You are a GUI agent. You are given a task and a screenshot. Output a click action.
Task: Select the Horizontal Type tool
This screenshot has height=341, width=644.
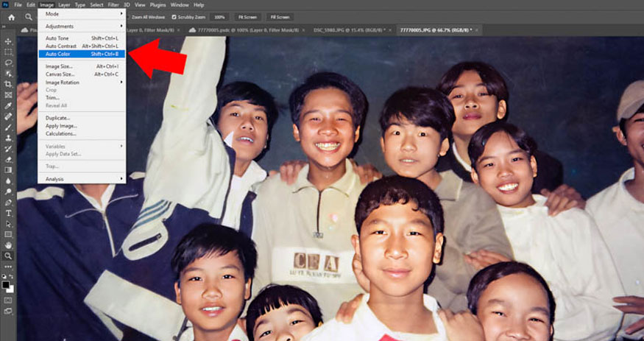tap(8, 214)
